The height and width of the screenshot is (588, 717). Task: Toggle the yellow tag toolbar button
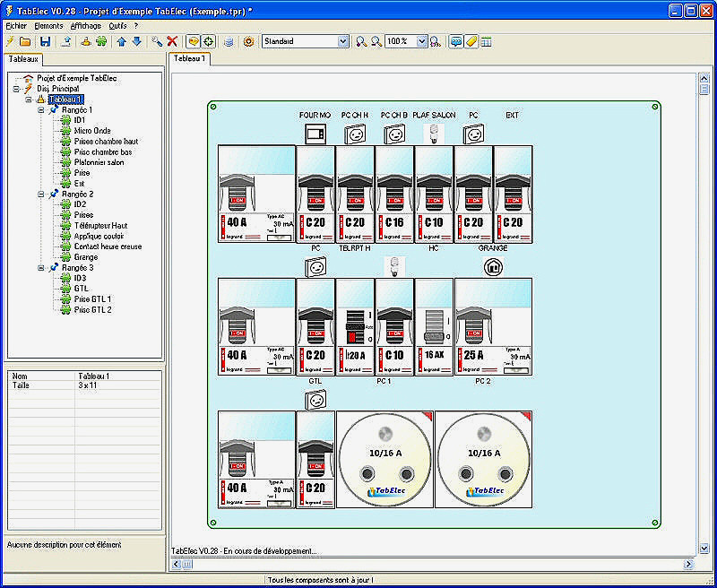point(471,41)
